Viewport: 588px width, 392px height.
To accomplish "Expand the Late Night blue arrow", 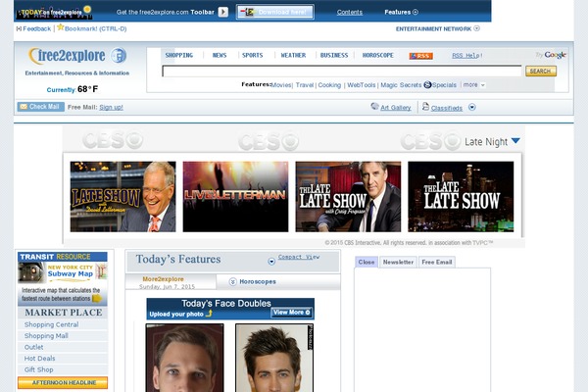I will click(x=515, y=141).
